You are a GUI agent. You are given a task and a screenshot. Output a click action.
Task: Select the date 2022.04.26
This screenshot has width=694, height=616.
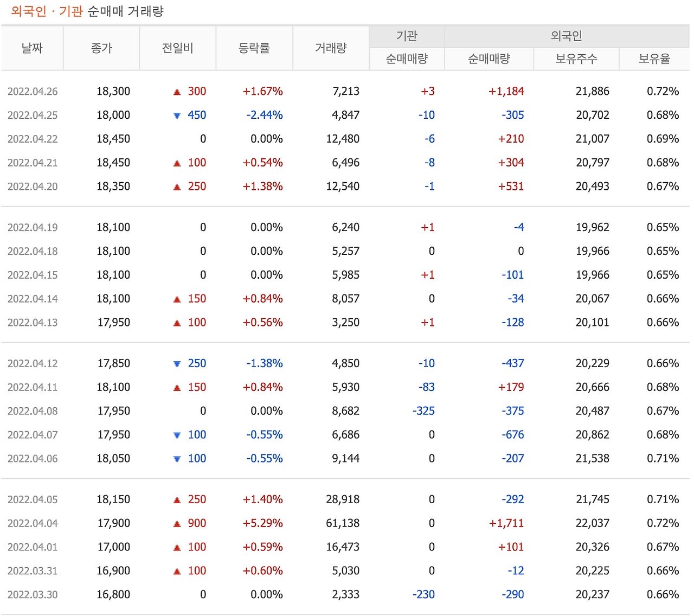coord(33,91)
